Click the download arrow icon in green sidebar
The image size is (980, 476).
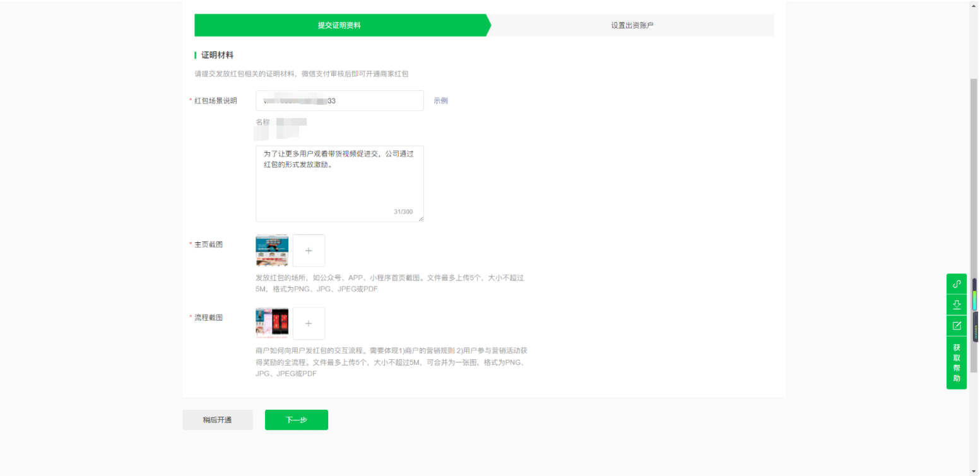click(956, 305)
